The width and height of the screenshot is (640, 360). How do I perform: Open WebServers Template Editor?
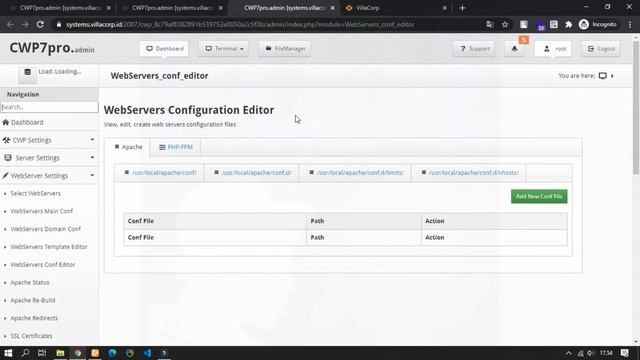click(49, 247)
